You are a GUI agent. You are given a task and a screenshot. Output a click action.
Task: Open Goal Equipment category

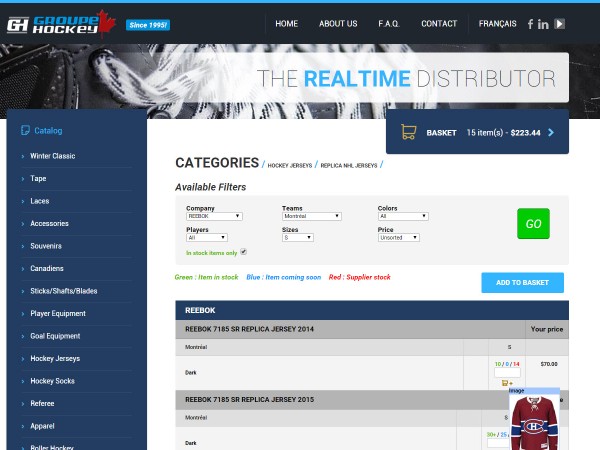[x=55, y=336]
